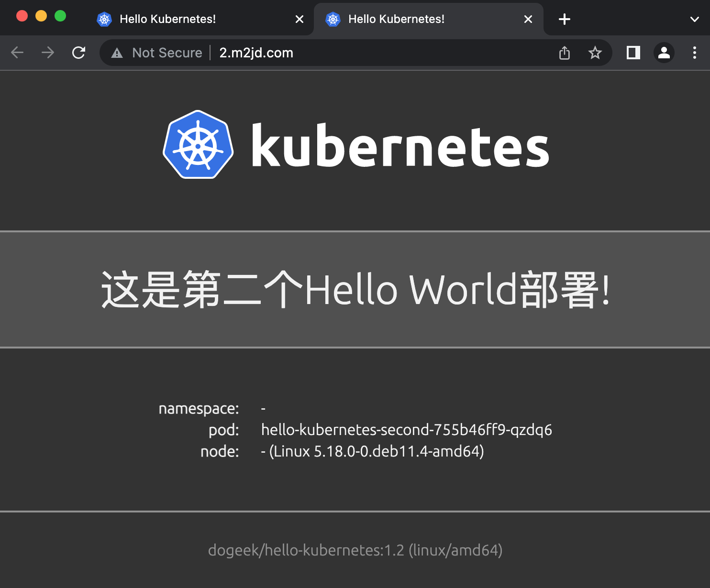Click the Kubernetes logo on the page

(x=198, y=145)
